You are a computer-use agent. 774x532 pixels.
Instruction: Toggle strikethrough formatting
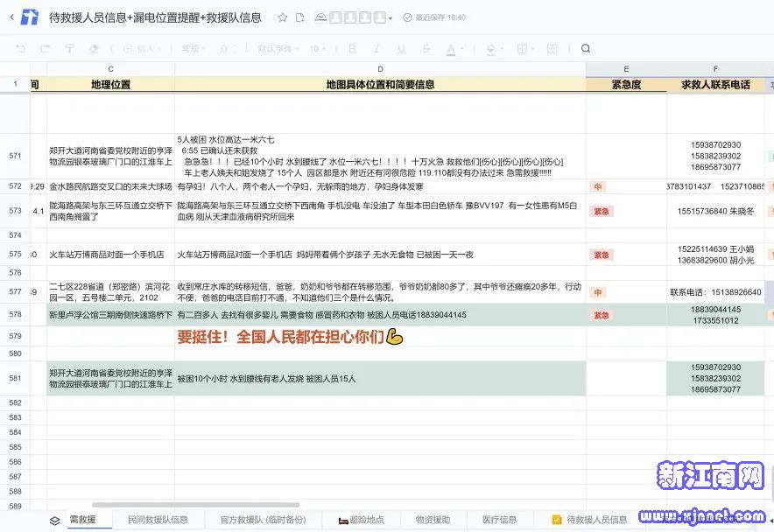426,48
